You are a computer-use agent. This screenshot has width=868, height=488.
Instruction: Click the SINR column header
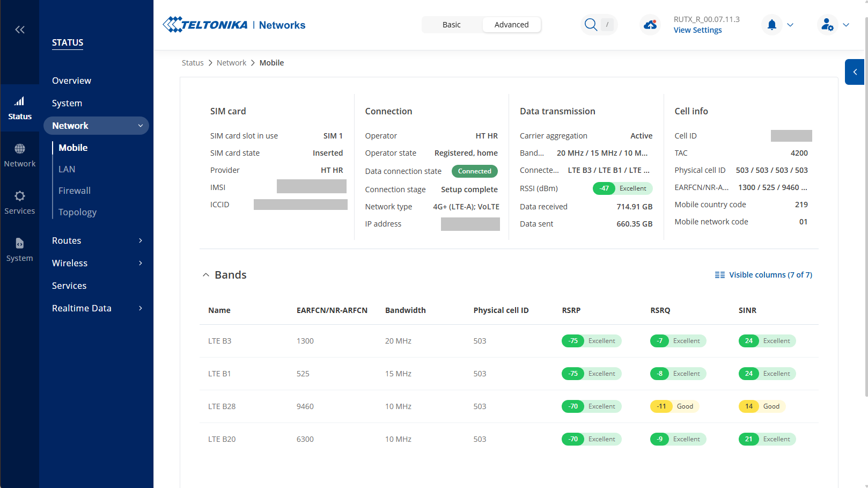click(x=747, y=310)
